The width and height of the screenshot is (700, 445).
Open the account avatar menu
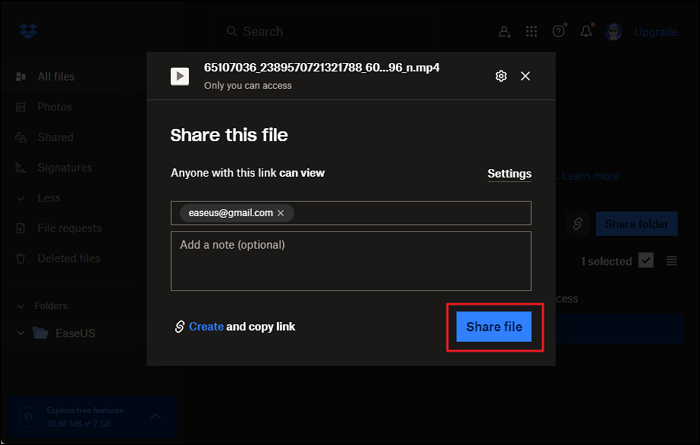tap(614, 32)
